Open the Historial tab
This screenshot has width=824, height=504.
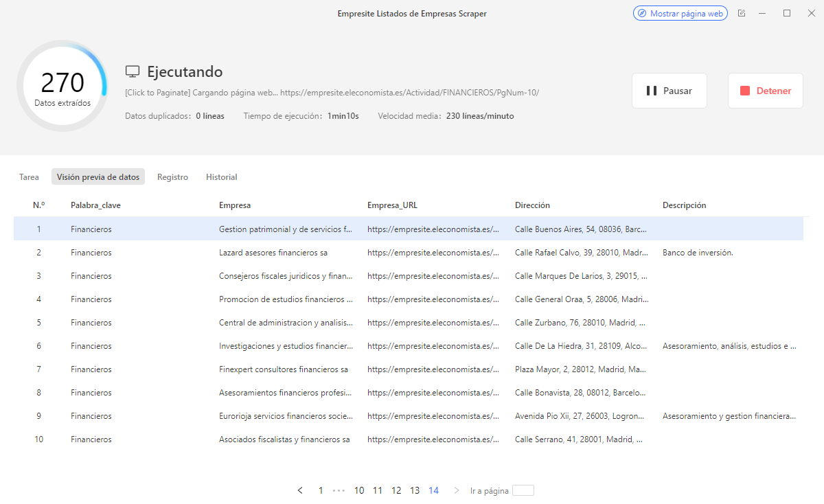[222, 177]
